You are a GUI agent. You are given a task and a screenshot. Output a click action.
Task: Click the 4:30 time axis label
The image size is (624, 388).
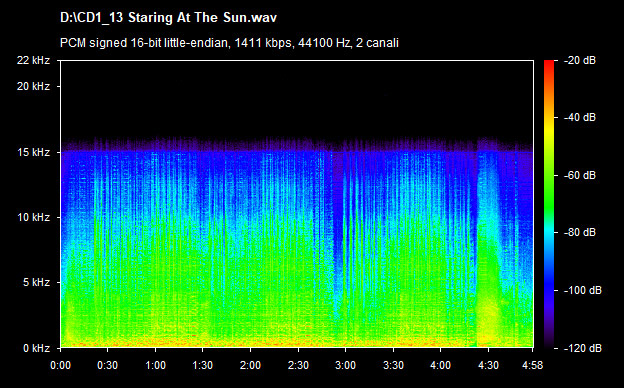coord(488,365)
